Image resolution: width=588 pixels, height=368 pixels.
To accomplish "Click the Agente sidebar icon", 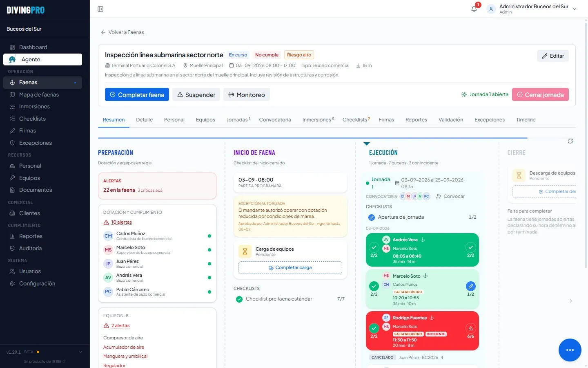I will tap(12, 59).
